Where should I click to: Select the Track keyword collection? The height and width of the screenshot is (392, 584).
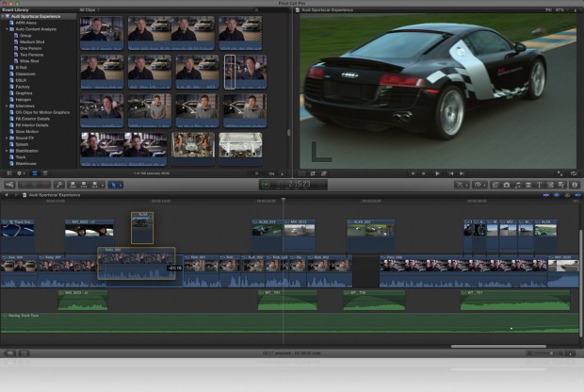pyautogui.click(x=21, y=156)
